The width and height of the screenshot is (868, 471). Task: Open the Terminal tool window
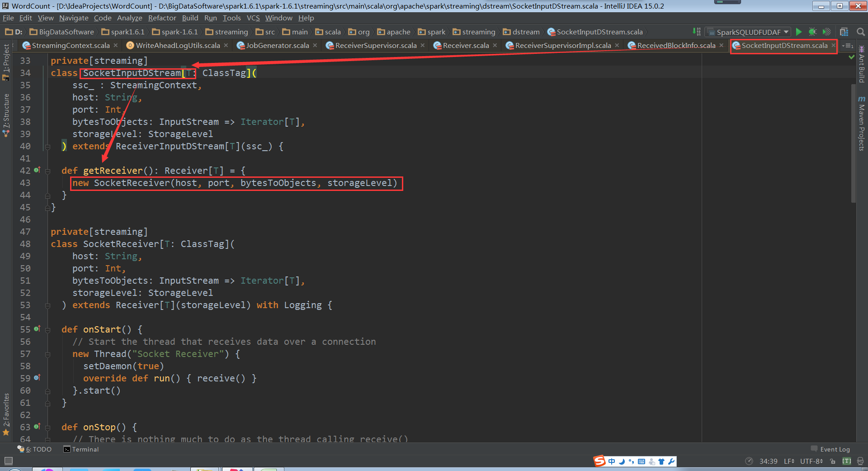pyautogui.click(x=81, y=449)
